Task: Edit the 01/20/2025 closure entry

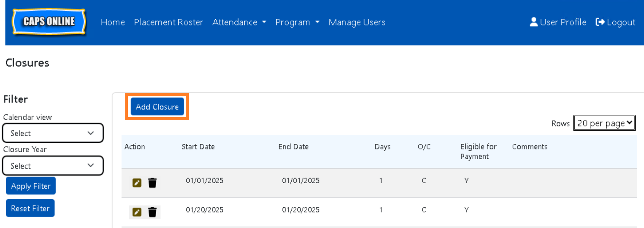Action: [x=137, y=212]
